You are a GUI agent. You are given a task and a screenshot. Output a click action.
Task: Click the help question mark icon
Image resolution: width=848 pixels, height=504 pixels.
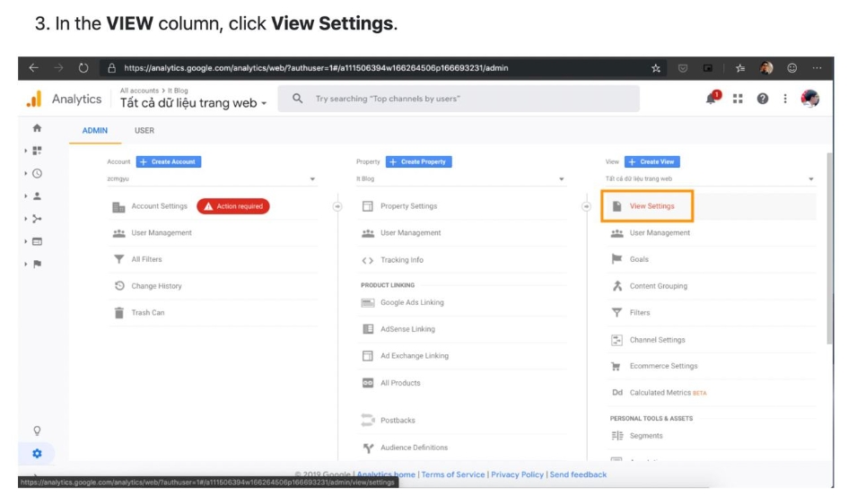[x=762, y=99]
